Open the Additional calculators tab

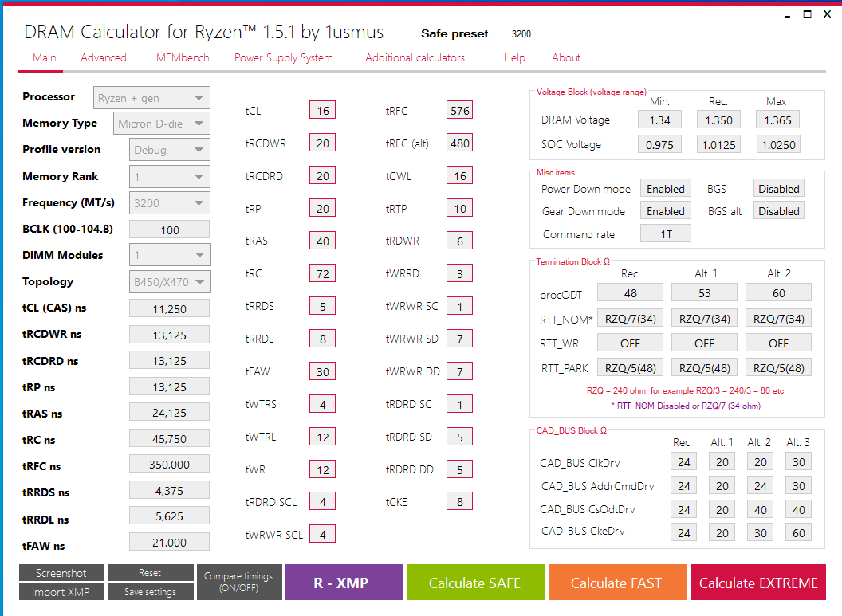[415, 57]
